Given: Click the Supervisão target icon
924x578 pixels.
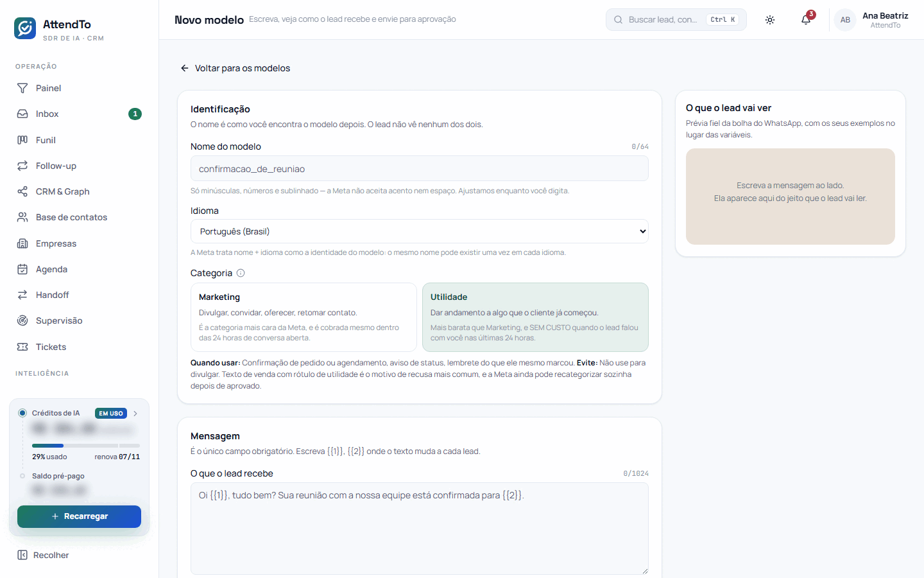Looking at the screenshot, I should [x=22, y=320].
